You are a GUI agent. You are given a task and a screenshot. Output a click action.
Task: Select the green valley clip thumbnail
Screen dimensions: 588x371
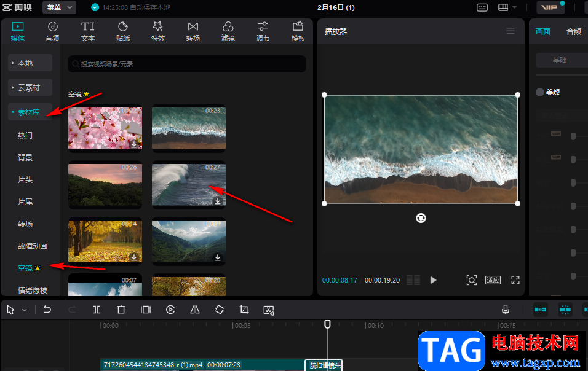pos(189,241)
